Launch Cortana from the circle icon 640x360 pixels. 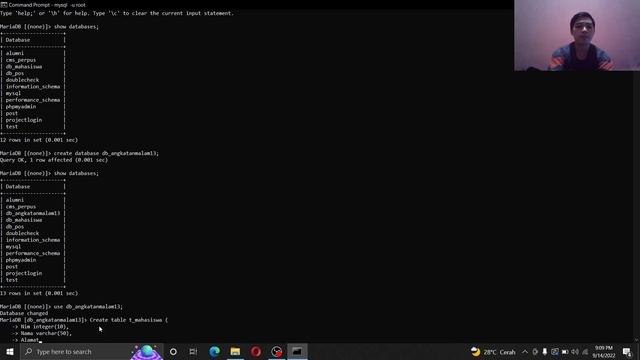pos(173,351)
